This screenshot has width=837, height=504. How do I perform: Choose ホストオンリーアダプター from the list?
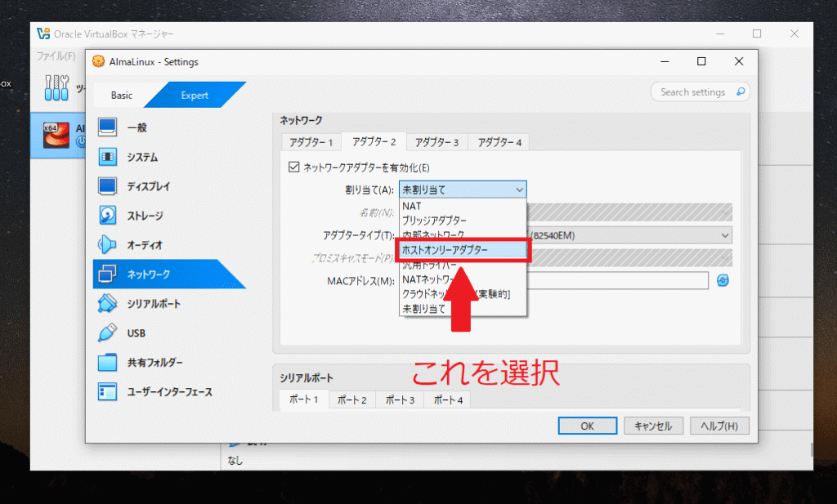pos(463,250)
